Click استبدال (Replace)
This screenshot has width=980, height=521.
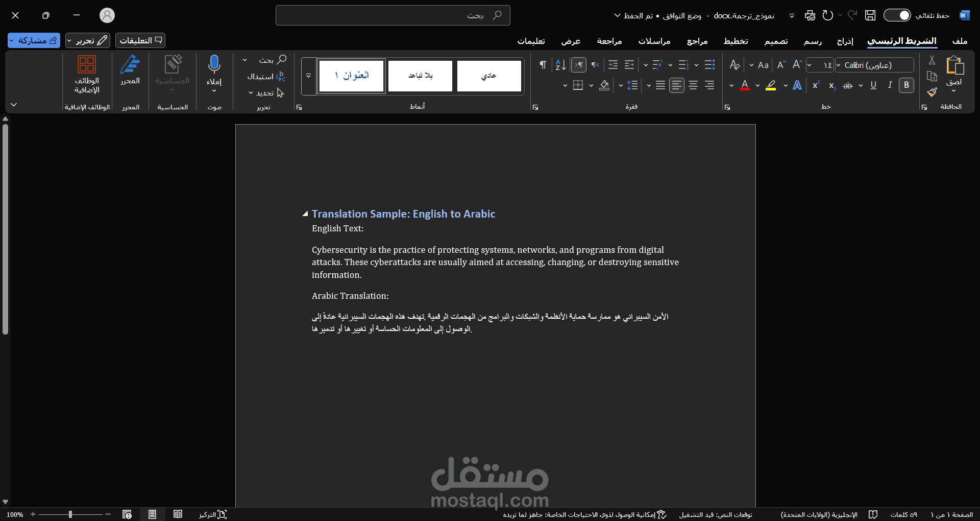266,77
